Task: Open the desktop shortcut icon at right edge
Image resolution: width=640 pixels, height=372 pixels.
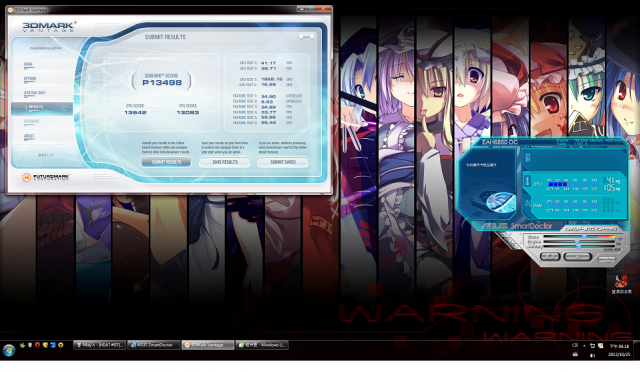Action: point(621,284)
